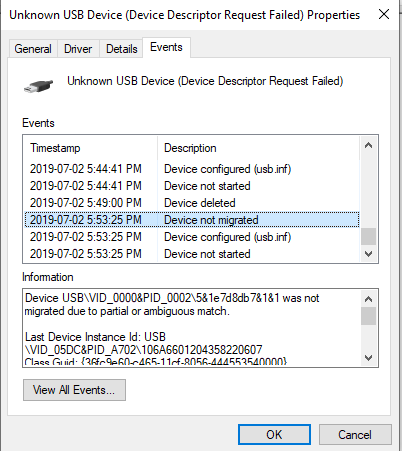Open the Details tab
Screen dimensions: 402x451
122,49
